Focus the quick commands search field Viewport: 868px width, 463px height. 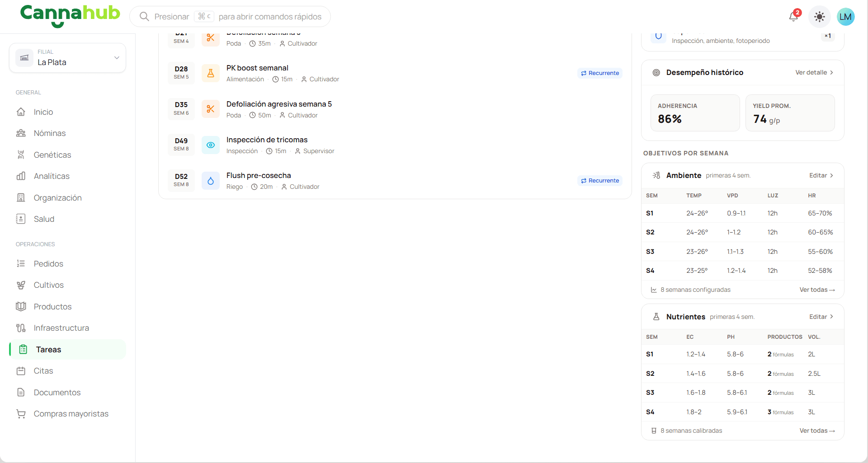[230, 17]
